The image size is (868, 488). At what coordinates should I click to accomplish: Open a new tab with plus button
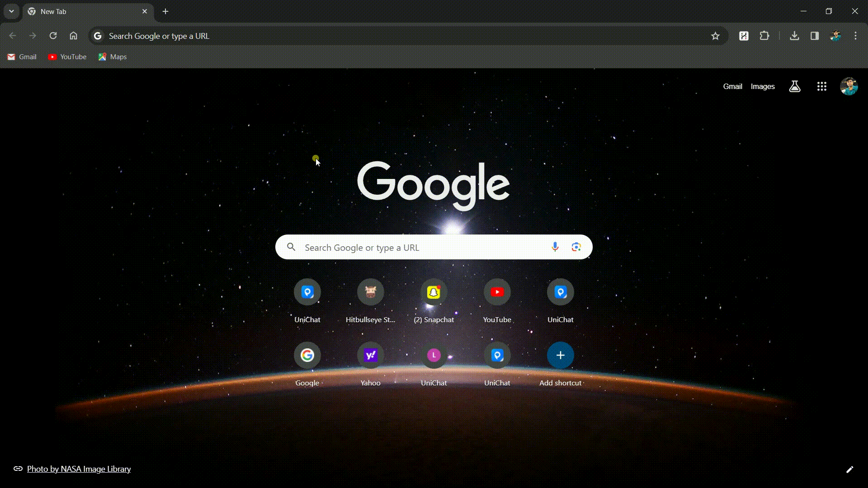point(165,11)
